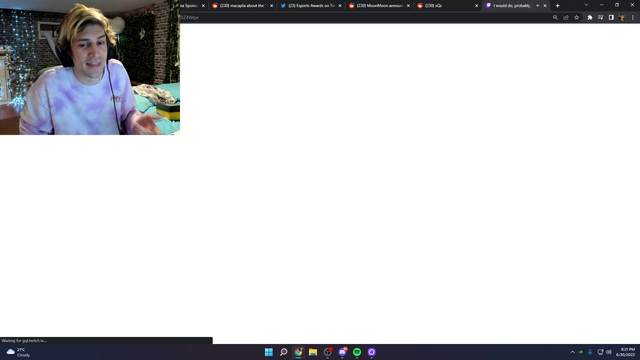Screen dimensions: 640x360
Task: Open a new browser tab
Action: [558, 6]
